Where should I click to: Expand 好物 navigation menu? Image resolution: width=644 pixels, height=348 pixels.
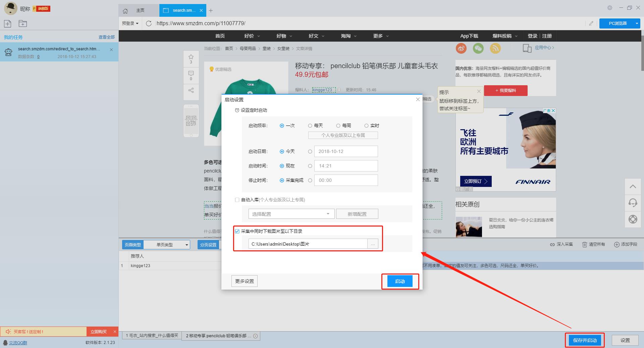(284, 36)
